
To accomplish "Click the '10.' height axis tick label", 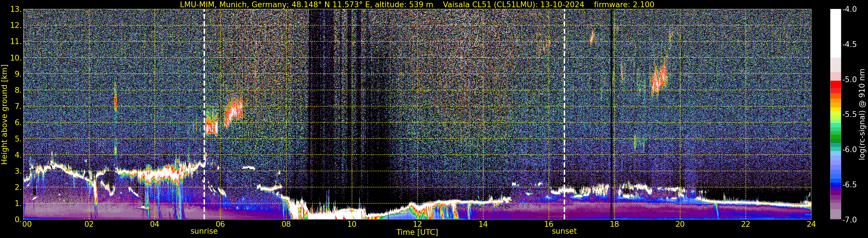I will 16,58.
